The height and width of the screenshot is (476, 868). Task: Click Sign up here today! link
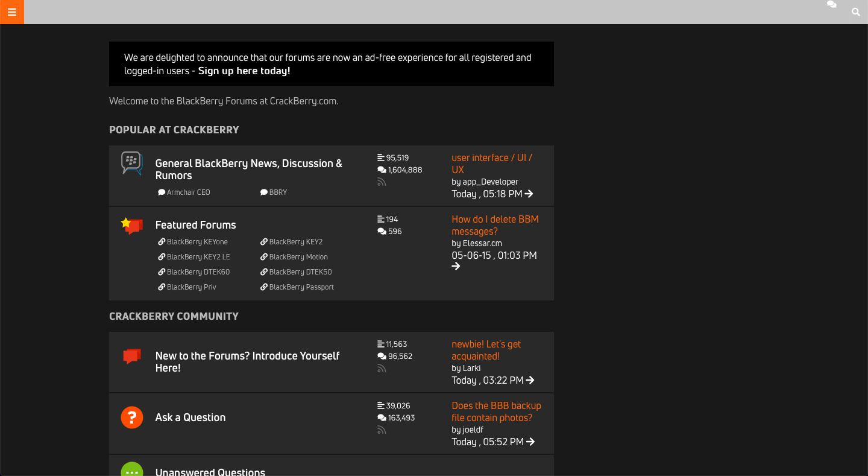tap(244, 71)
